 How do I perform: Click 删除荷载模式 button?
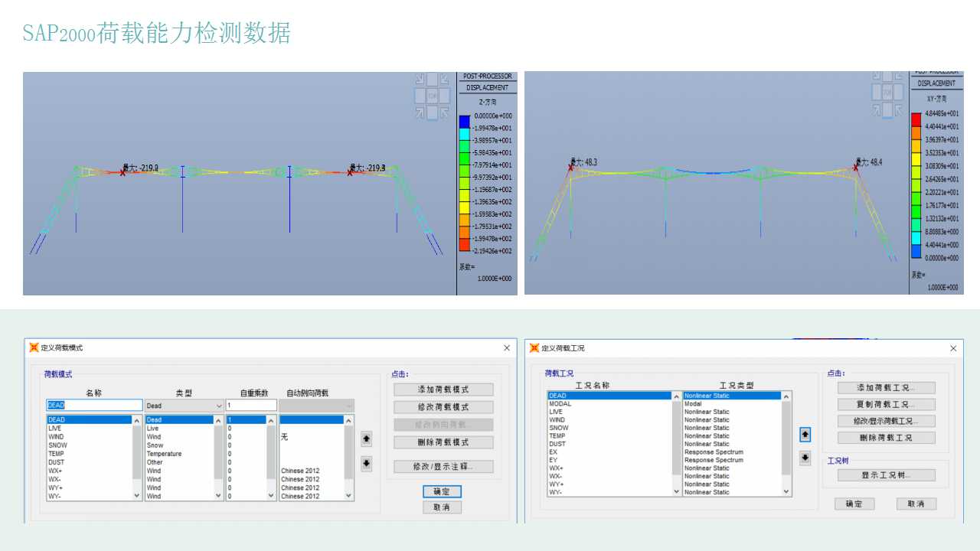point(443,442)
